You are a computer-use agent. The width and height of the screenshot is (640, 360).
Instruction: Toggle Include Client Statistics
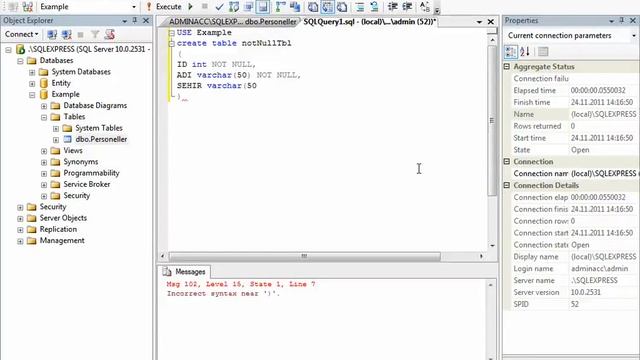point(295,7)
